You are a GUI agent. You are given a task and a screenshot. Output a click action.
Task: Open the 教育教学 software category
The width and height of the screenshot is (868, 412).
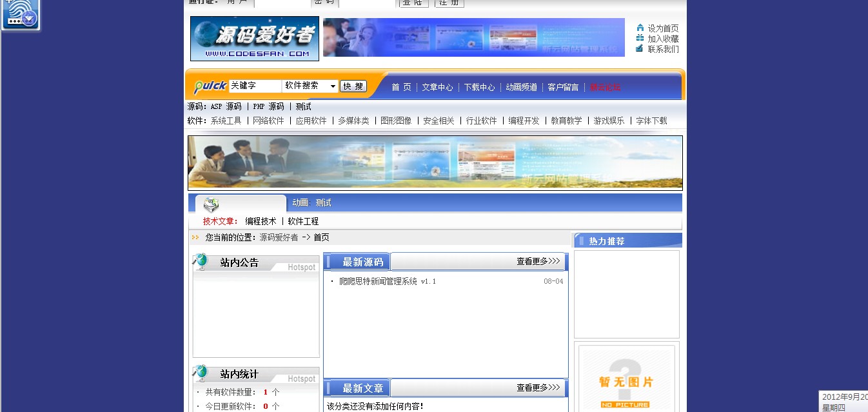[566, 121]
